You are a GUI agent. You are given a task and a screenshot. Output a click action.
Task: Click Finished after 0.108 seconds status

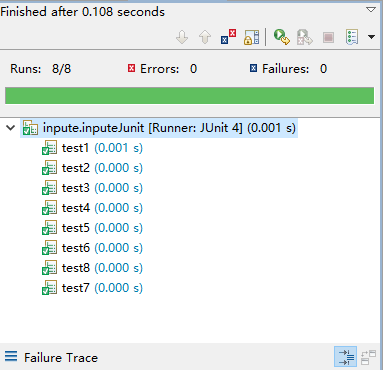click(83, 12)
